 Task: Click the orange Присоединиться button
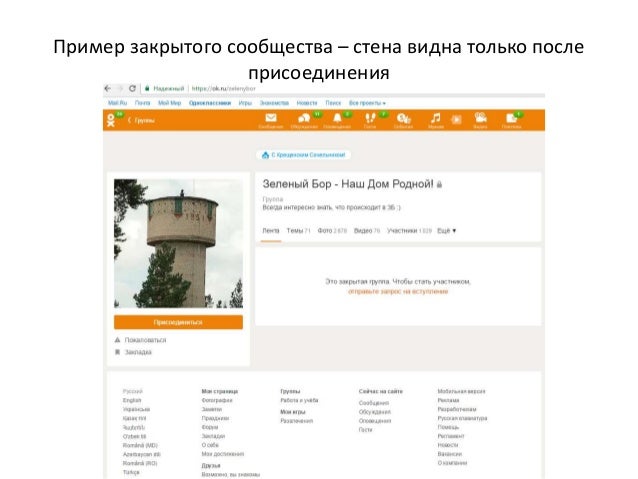[178, 322]
